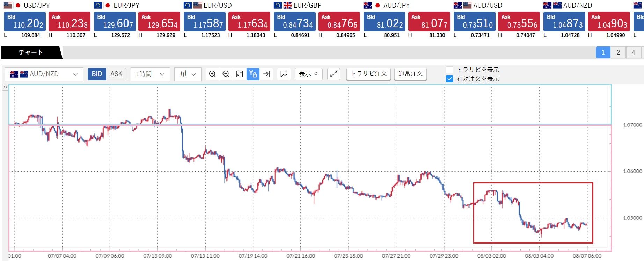Select the チャート tab

click(x=31, y=52)
